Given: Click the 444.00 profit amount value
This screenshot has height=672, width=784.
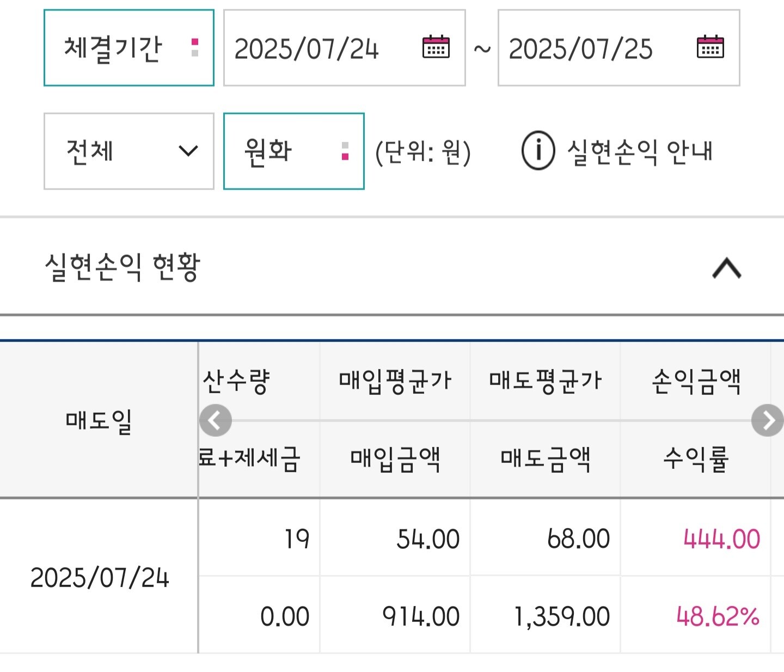Looking at the screenshot, I should click(x=721, y=539).
